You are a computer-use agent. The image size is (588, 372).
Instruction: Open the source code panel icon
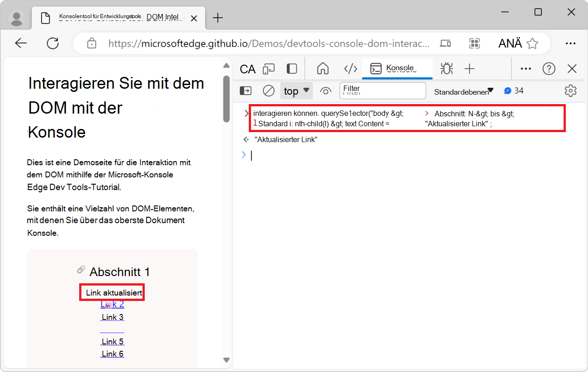click(x=351, y=69)
